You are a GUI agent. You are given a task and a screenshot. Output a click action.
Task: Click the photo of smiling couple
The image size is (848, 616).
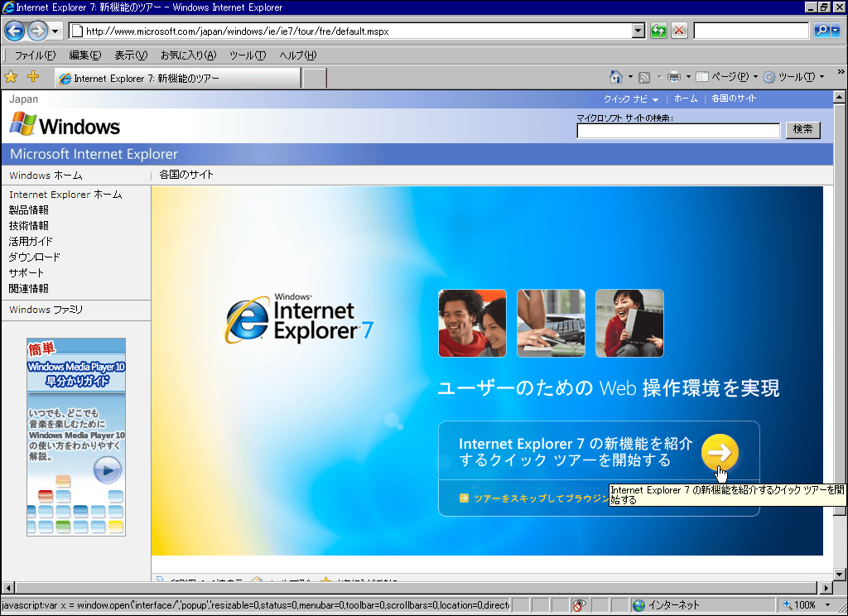pyautogui.click(x=472, y=324)
